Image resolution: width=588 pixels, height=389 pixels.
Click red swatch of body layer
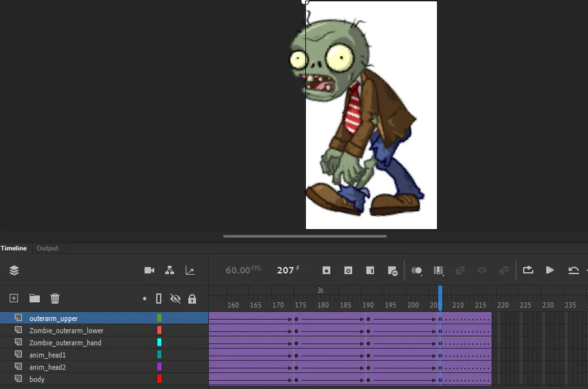[x=159, y=379]
